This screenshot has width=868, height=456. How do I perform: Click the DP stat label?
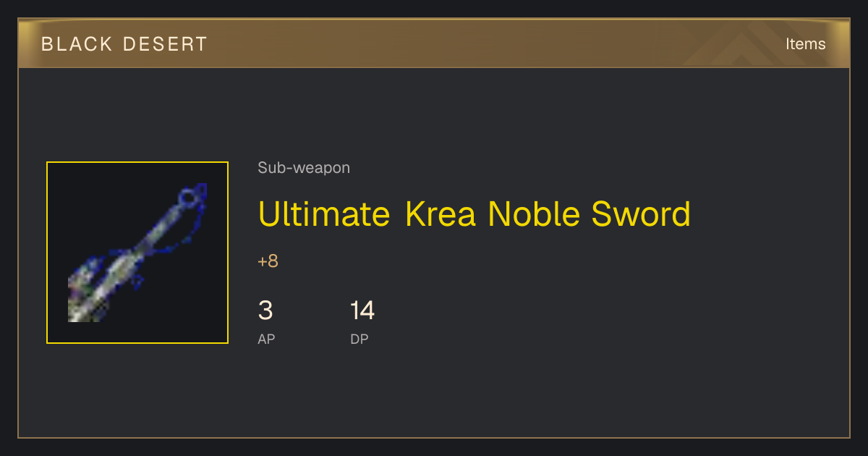(359, 339)
